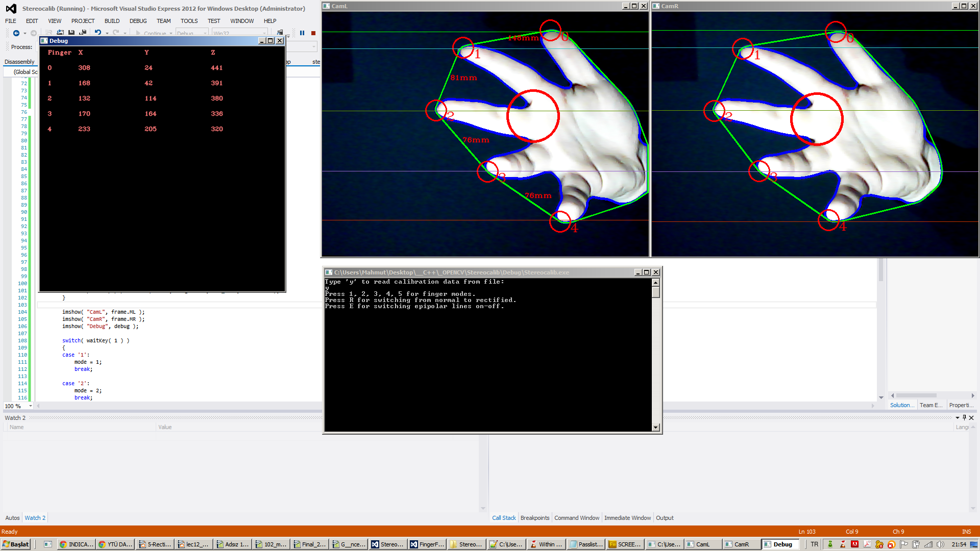Click the VLC cone tray icon
Viewport: 980px width, 551px height.
pyautogui.click(x=843, y=544)
